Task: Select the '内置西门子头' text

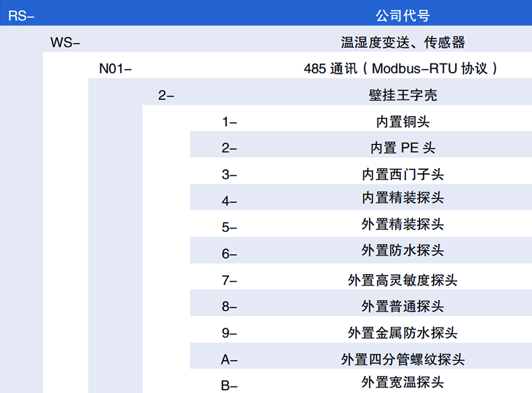Action: [403, 174]
